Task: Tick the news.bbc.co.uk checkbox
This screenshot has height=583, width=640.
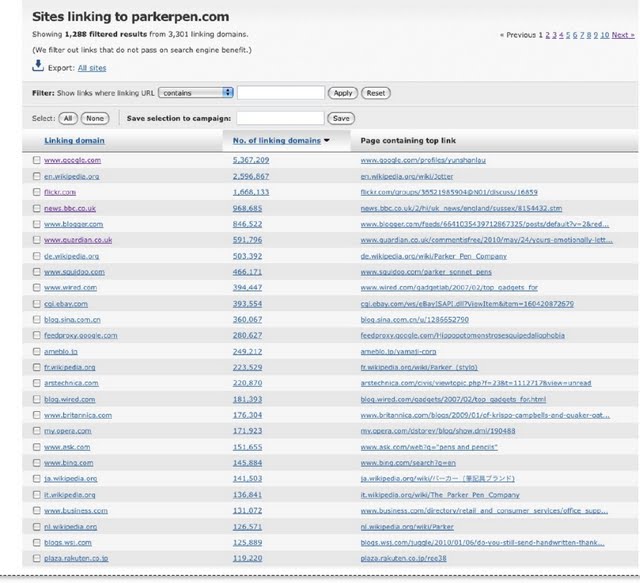Action: tap(37, 208)
